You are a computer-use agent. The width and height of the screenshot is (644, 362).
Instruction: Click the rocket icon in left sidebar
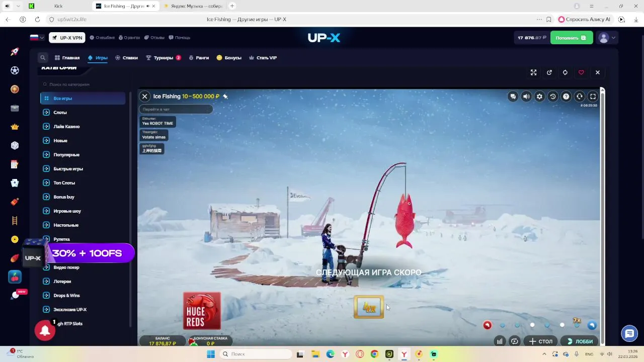point(15,52)
